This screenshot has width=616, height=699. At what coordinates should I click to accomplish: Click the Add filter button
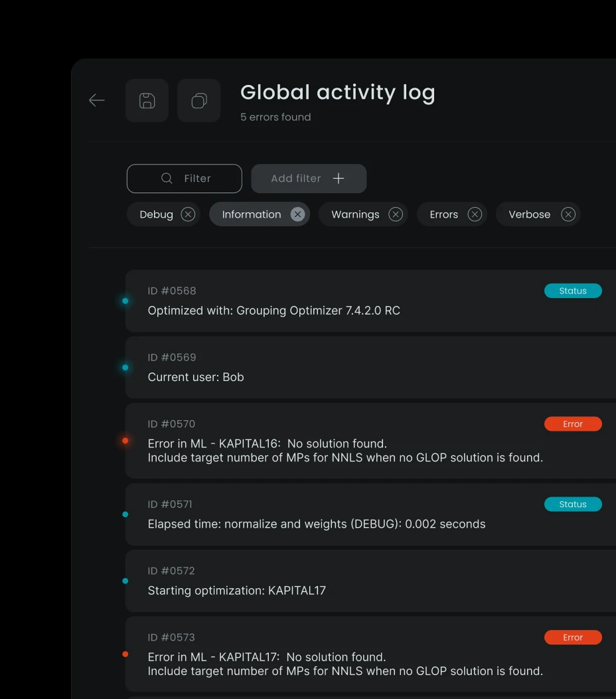(x=309, y=179)
